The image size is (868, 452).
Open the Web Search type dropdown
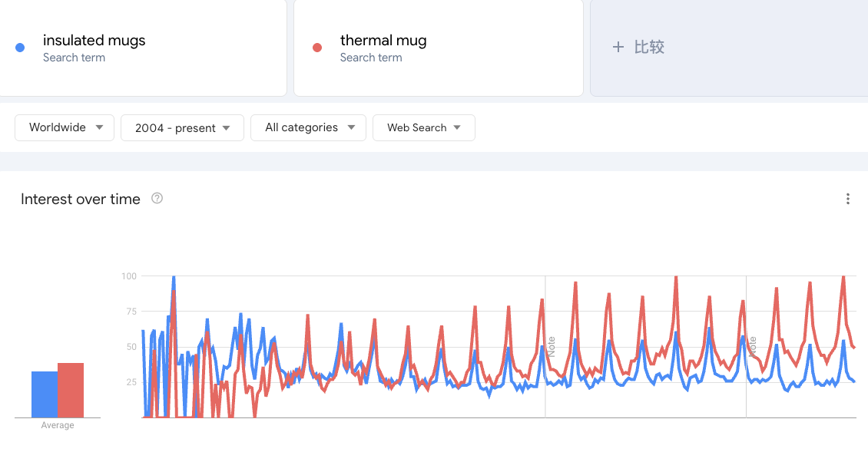point(423,127)
